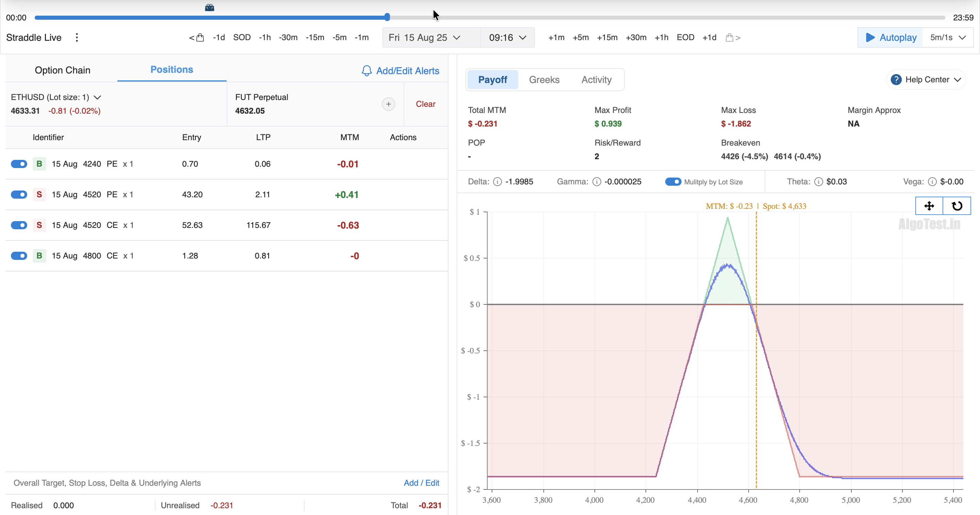This screenshot has width=980, height=515.
Task: Open the 5m/1s autoplay speed dropdown
Action: click(x=947, y=37)
